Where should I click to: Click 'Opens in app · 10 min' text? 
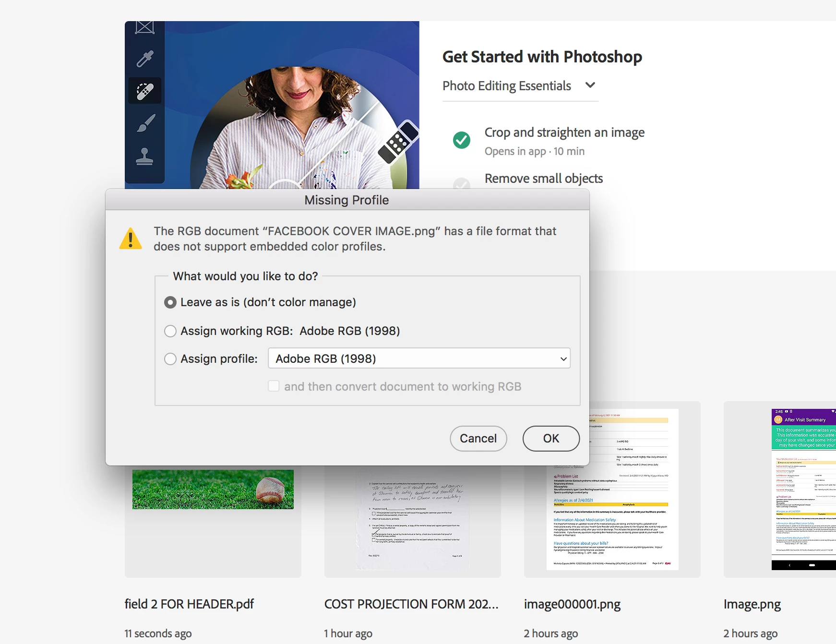pyautogui.click(x=535, y=152)
